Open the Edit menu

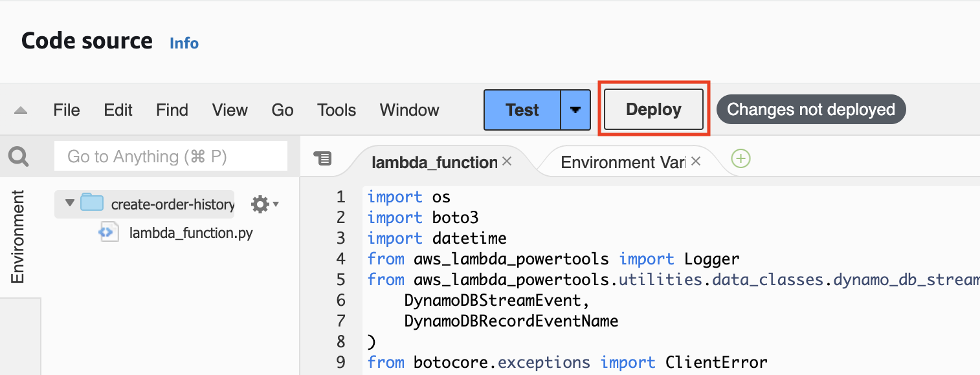pyautogui.click(x=118, y=110)
